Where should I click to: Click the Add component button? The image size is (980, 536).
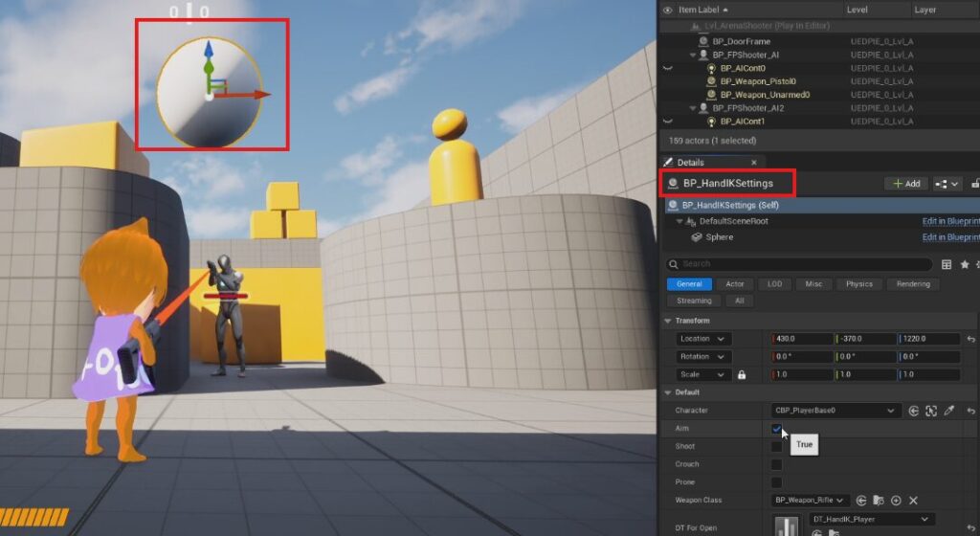coord(905,183)
